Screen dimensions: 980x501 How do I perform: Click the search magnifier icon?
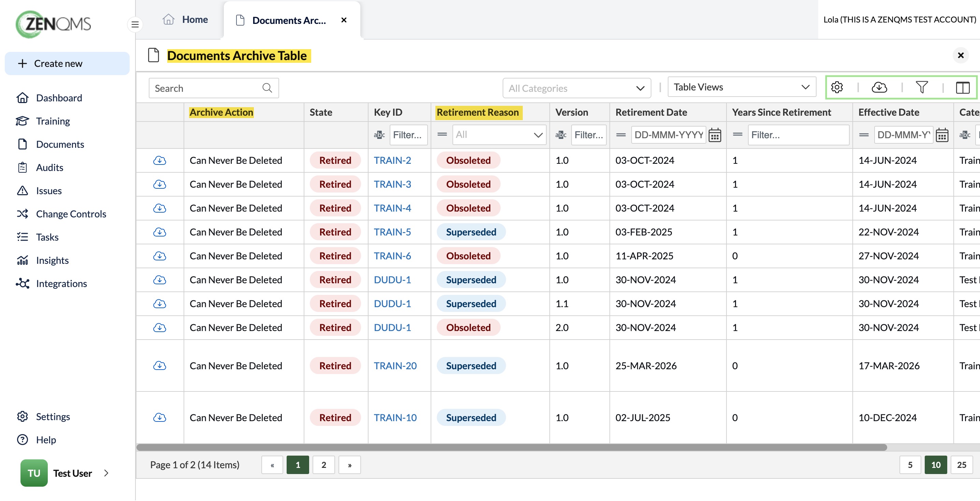[x=267, y=88]
